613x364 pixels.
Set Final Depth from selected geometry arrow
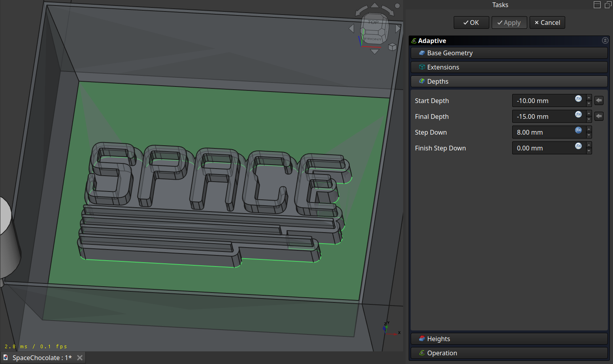pyautogui.click(x=599, y=116)
